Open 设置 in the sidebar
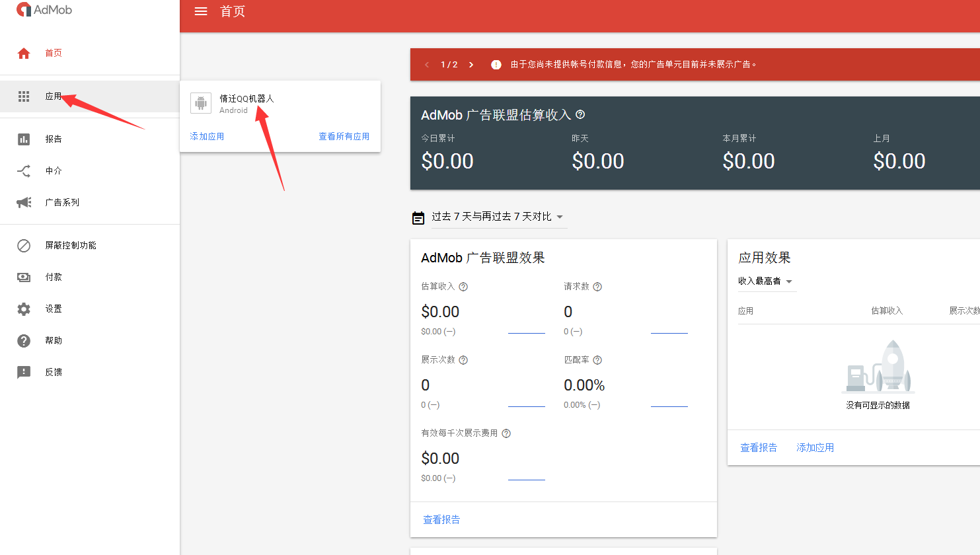Viewport: 980px width, 555px height. pos(54,309)
